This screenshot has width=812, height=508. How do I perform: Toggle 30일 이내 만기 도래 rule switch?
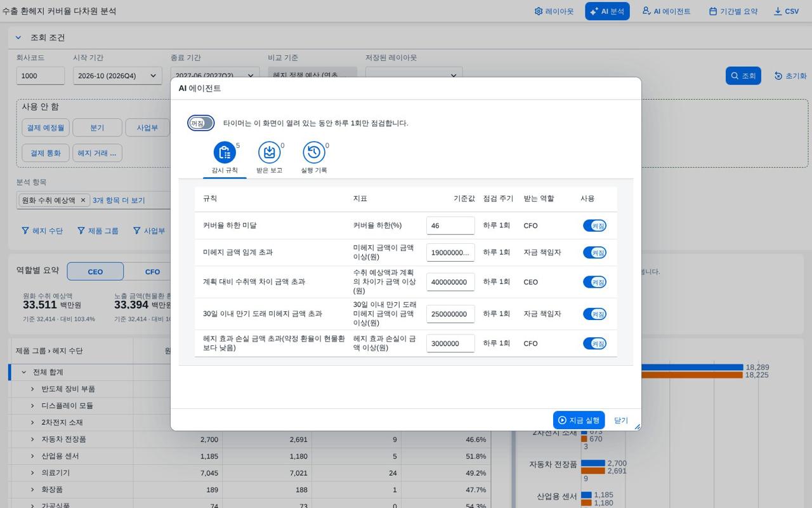[x=594, y=314]
